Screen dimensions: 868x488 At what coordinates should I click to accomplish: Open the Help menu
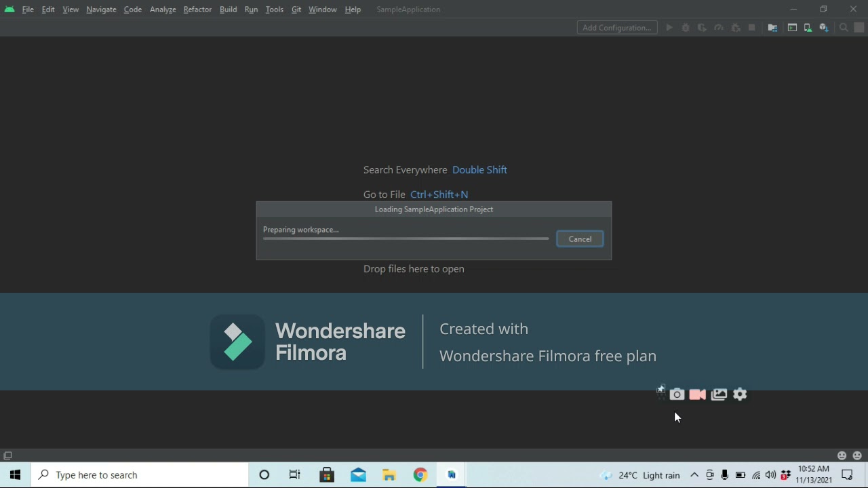[353, 9]
